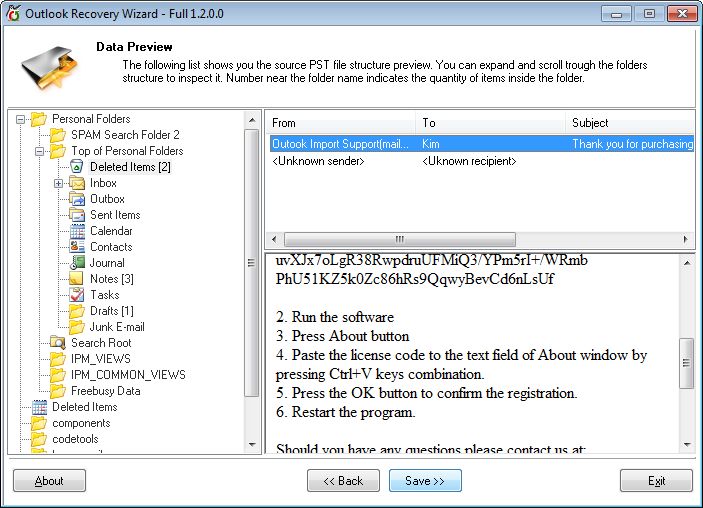Click '6. Restart the program.' preview text
This screenshot has width=703, height=508.
346,412
